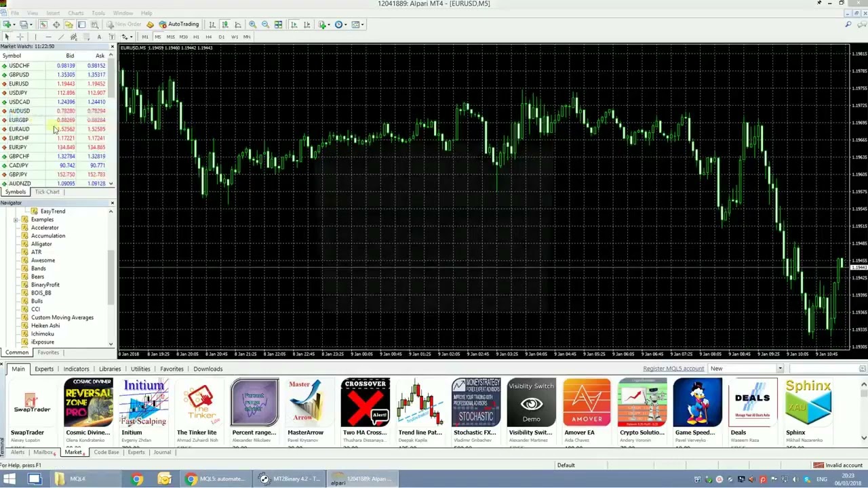Screen dimensions: 868x488
Task: Switch to the Tick Chart tab
Action: [x=47, y=192]
